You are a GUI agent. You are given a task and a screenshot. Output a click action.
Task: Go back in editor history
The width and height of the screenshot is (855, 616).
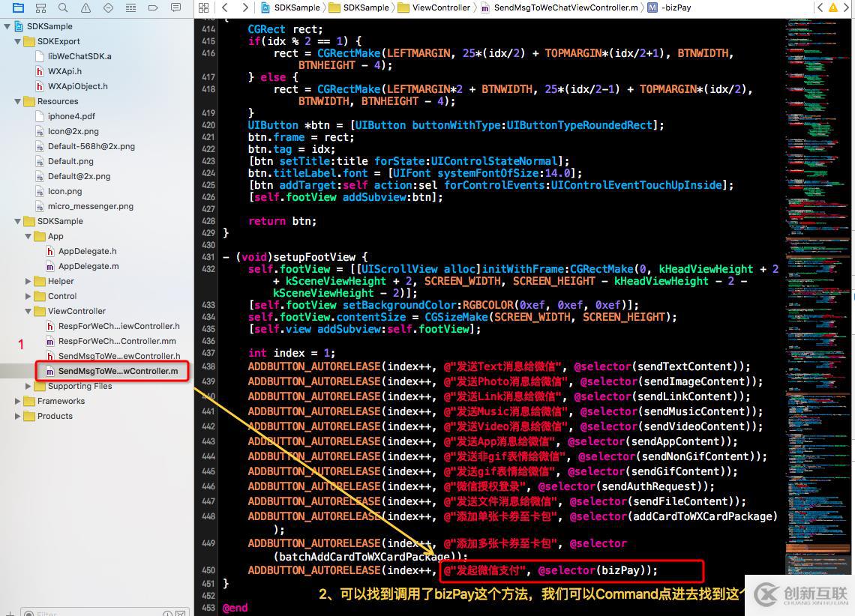(225, 7)
